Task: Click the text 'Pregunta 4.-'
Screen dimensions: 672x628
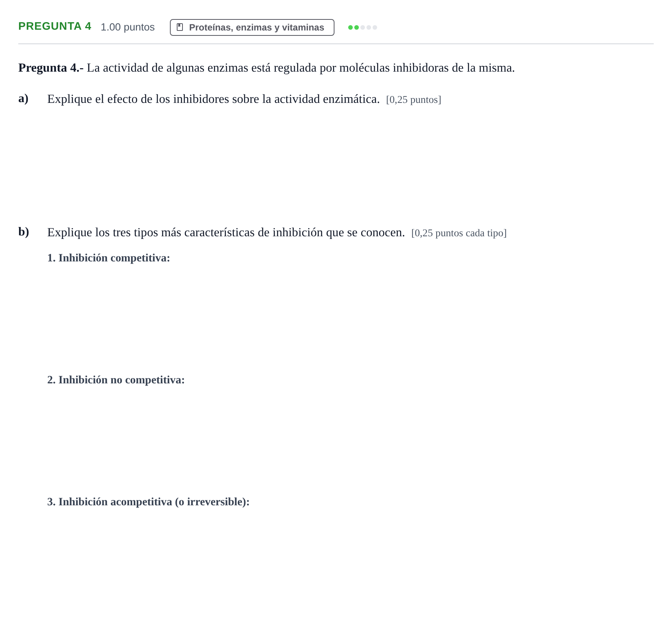Action: pyautogui.click(x=51, y=68)
